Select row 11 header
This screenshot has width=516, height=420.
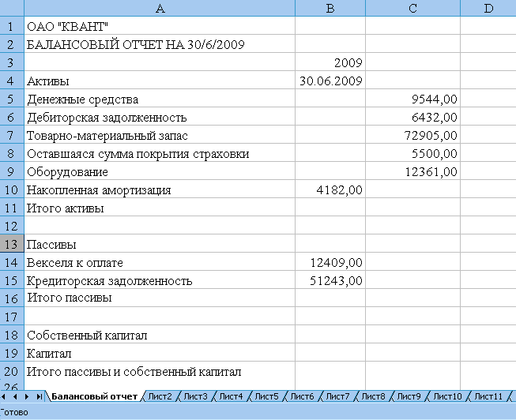tap(12, 208)
